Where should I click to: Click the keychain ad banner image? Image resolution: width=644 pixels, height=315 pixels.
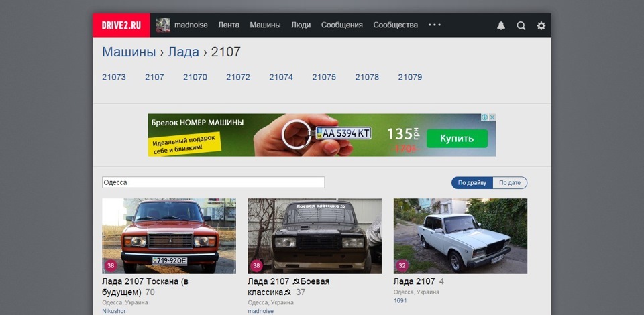[322, 135]
